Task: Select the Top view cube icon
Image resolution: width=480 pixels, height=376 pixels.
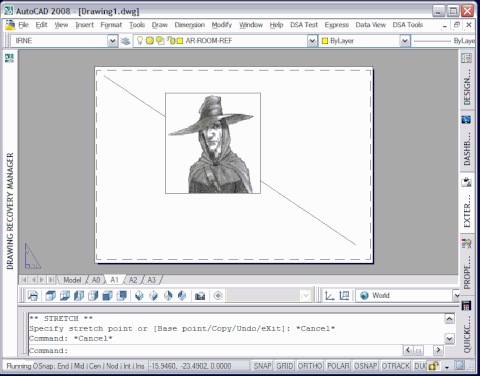Action: (50, 296)
